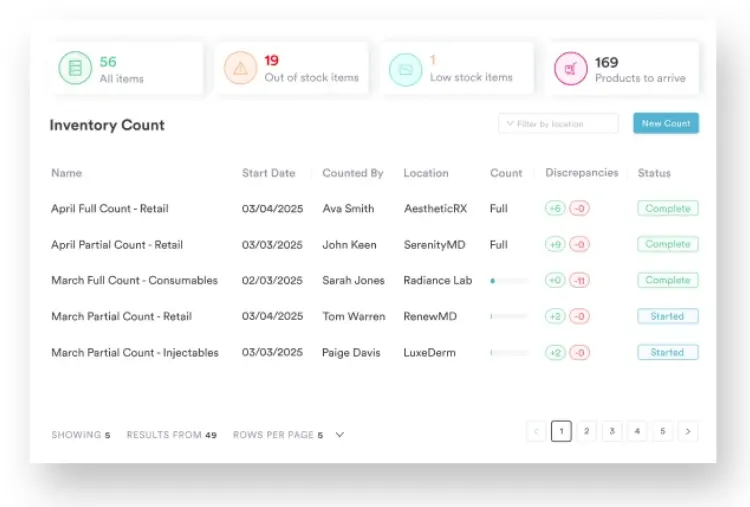Click counter Ava Smith

[348, 209]
